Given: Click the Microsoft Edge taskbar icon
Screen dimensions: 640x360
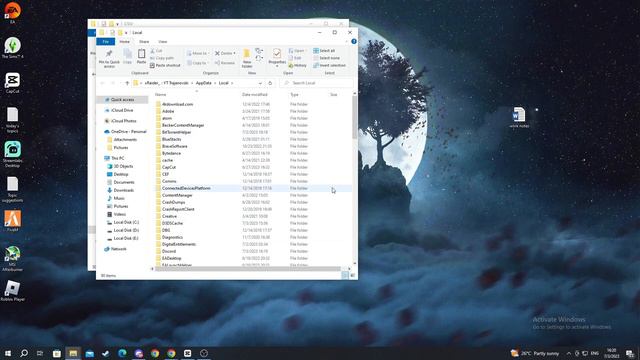Looking at the screenshot, I should point(122,353).
